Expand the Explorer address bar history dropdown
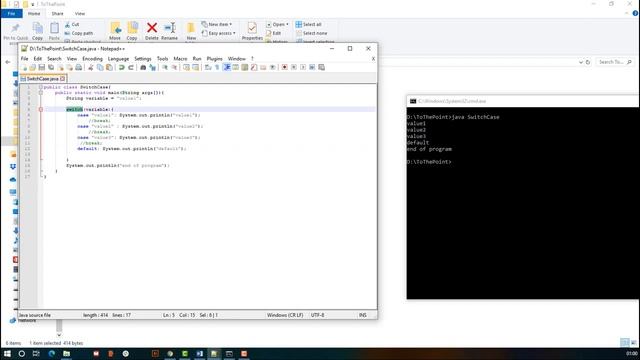 point(581,62)
